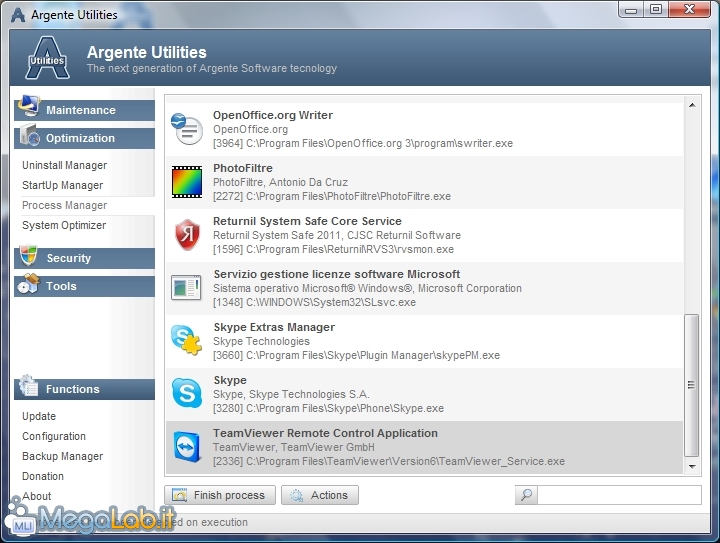Click the Security shield icon
This screenshot has height=543, width=720.
[x=28, y=255]
